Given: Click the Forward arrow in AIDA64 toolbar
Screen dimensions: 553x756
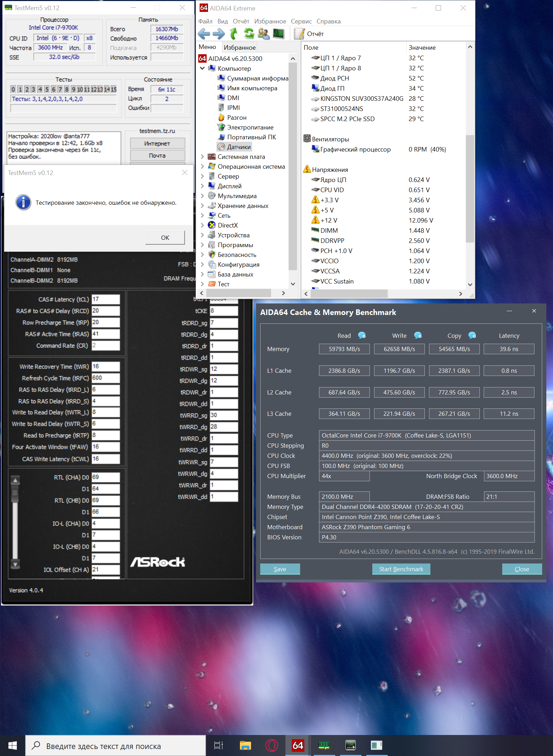Looking at the screenshot, I should click(219, 34).
